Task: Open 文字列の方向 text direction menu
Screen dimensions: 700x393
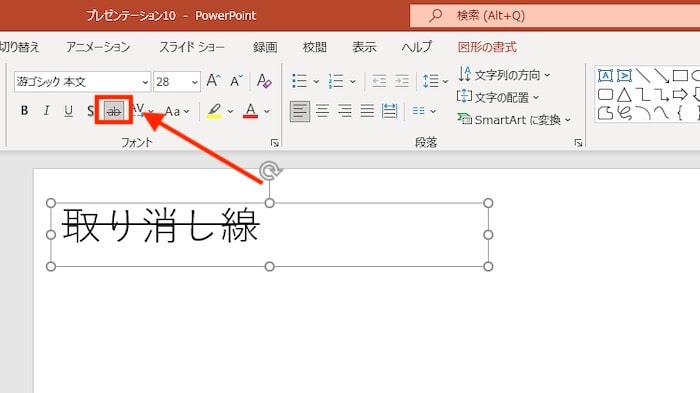Action: [504, 75]
